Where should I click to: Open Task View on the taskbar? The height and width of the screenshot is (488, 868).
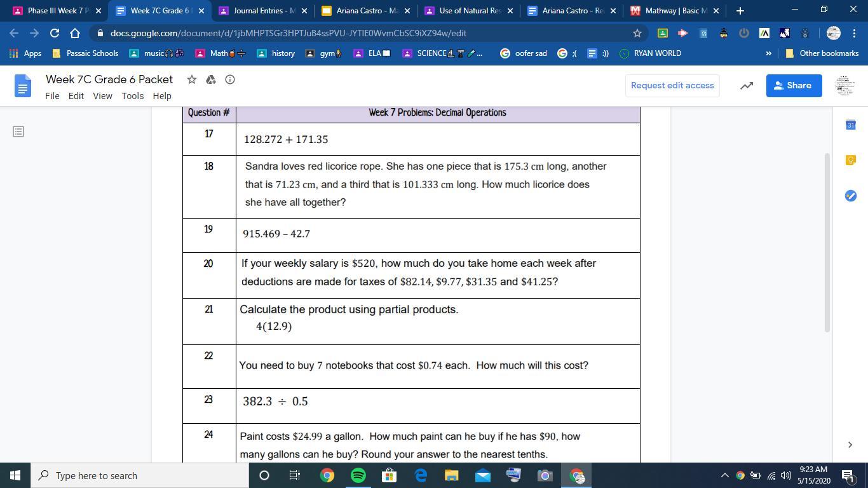(x=295, y=475)
